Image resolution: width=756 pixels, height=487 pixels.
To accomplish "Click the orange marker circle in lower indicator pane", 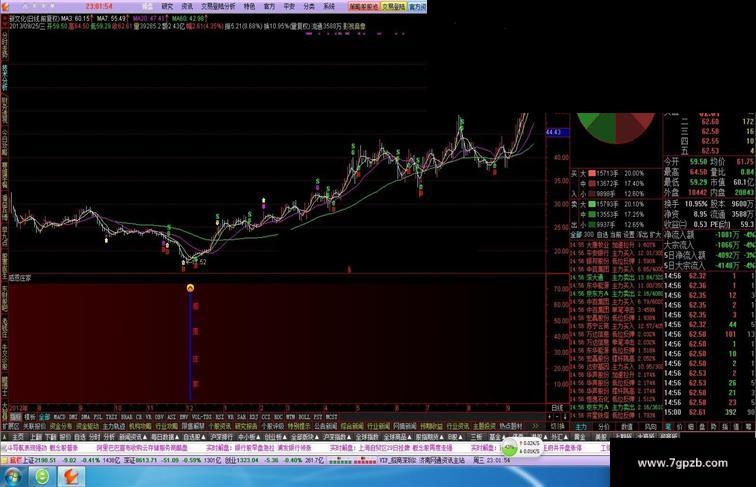I will (190, 288).
